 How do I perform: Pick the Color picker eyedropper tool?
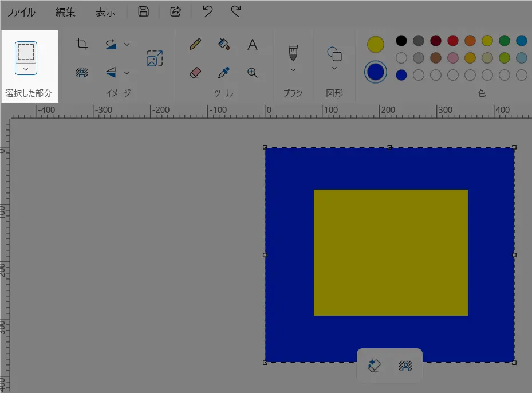[x=224, y=73]
